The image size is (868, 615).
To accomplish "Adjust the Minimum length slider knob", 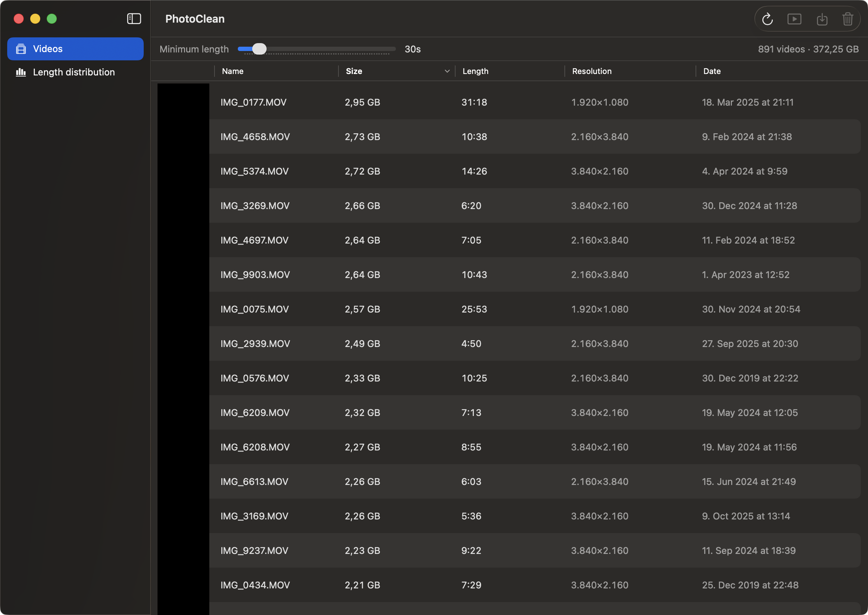I will click(x=259, y=49).
